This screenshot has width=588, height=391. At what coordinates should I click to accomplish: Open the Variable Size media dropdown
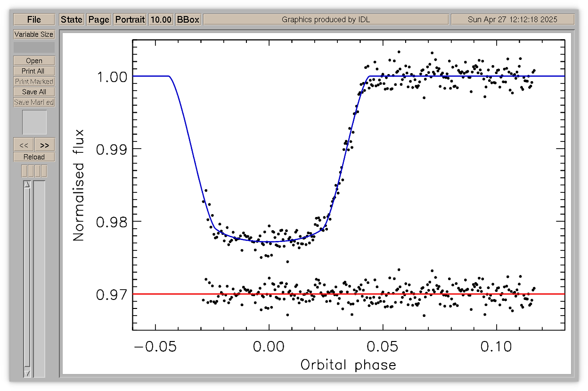coord(34,34)
